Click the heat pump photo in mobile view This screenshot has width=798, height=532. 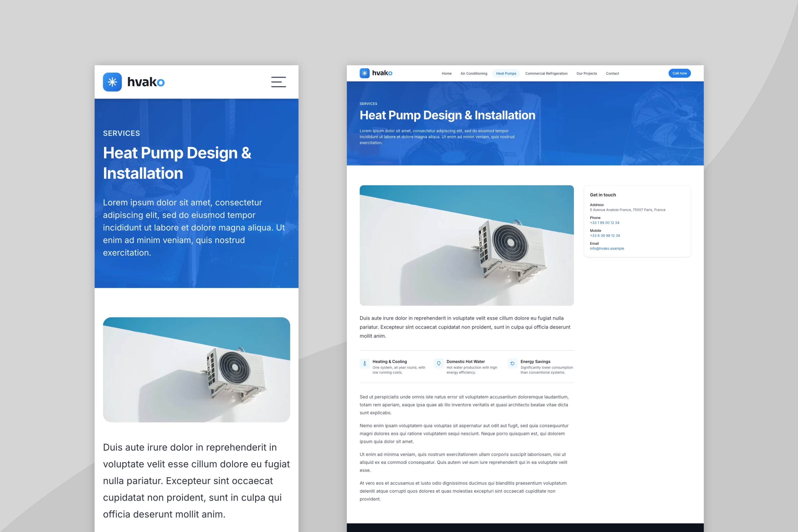click(197, 369)
